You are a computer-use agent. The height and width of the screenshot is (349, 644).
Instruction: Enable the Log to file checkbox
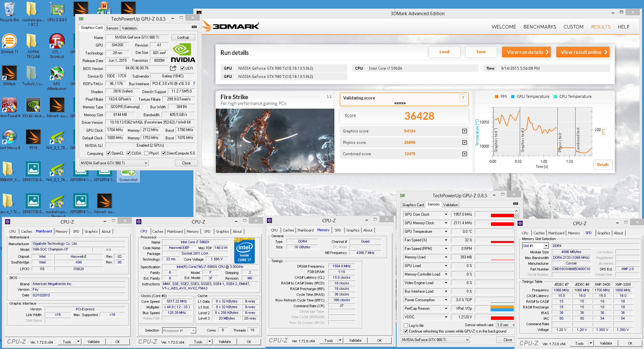coord(406,325)
